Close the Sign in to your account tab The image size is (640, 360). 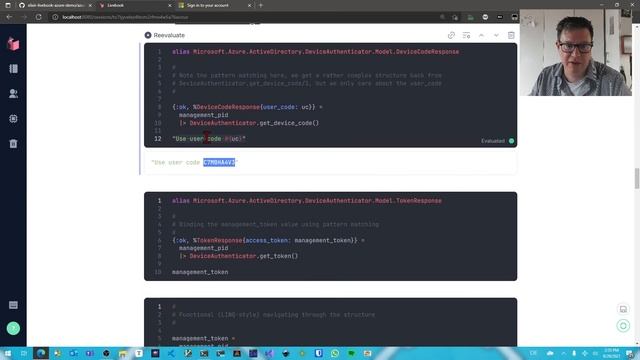click(249, 5)
